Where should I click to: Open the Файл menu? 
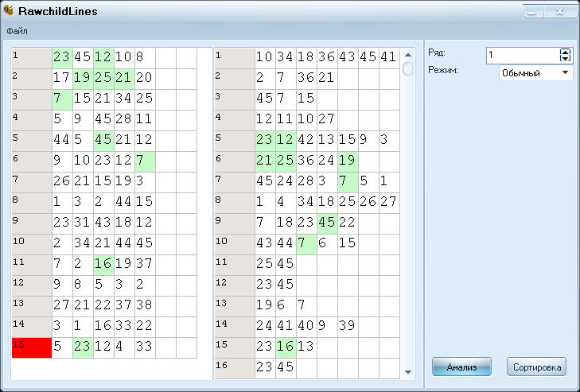[17, 32]
